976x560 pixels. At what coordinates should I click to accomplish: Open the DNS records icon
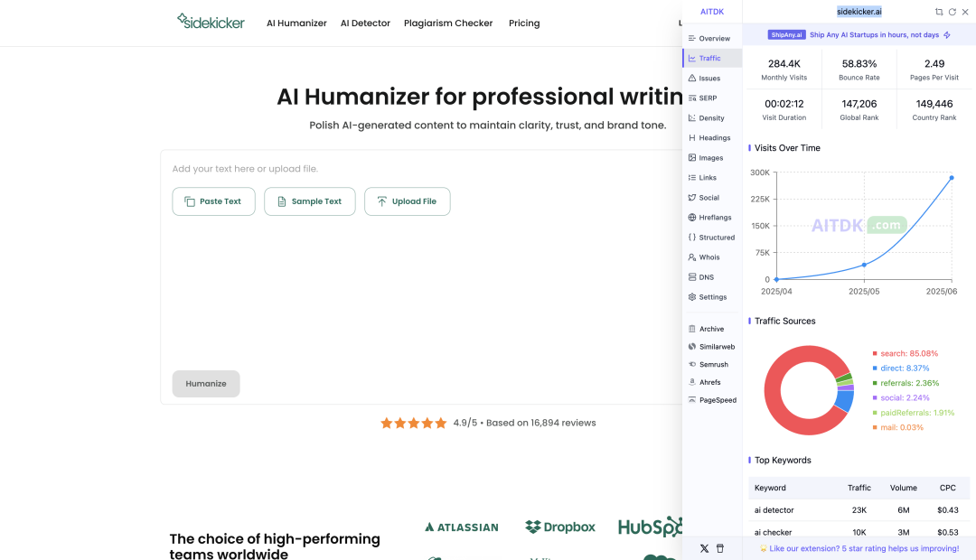coord(692,277)
